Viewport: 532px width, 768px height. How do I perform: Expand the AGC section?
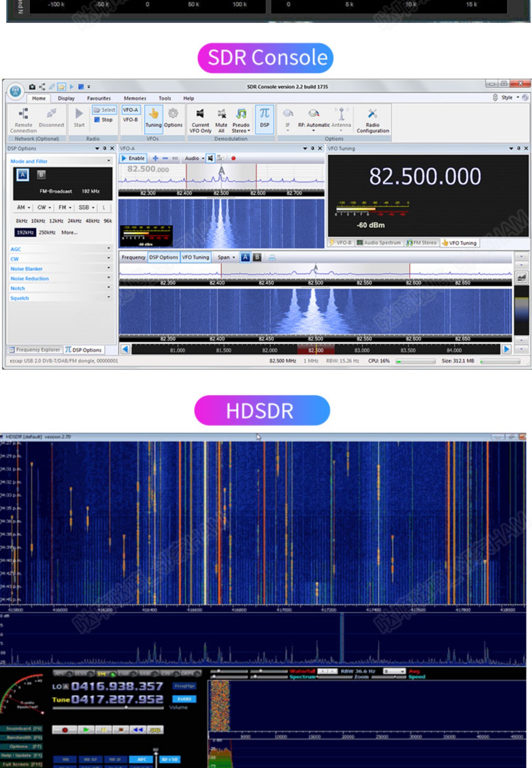[x=60, y=249]
